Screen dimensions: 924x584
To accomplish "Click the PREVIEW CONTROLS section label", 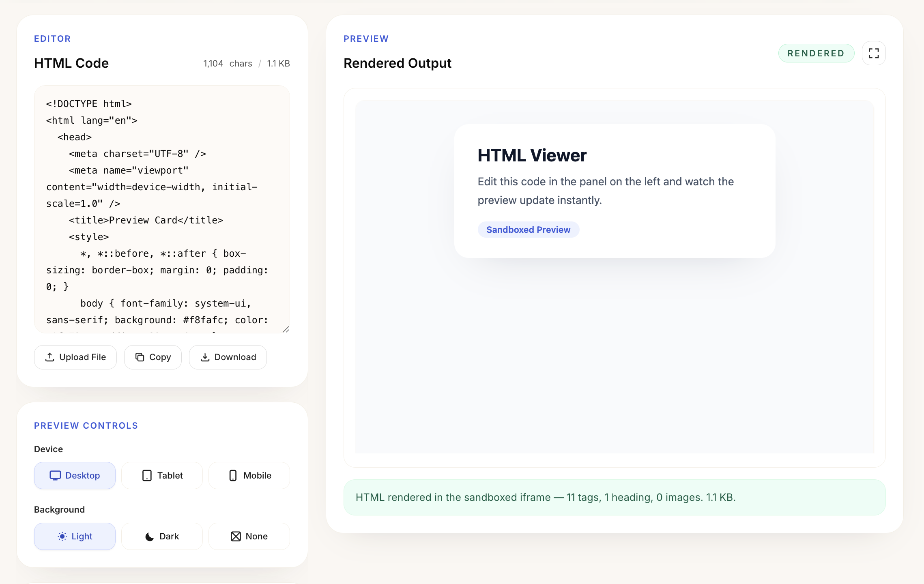I will [x=86, y=425].
